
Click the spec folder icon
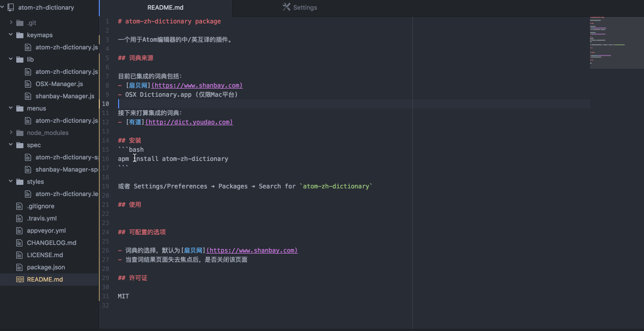pos(20,145)
